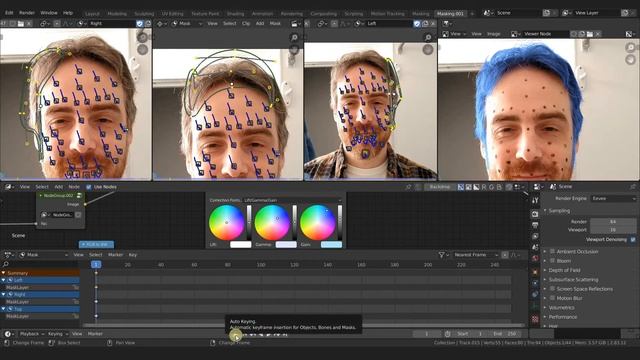The image size is (640, 360).
Task: Click zoom magnifier icon in middle clip view
Action: (294, 38)
